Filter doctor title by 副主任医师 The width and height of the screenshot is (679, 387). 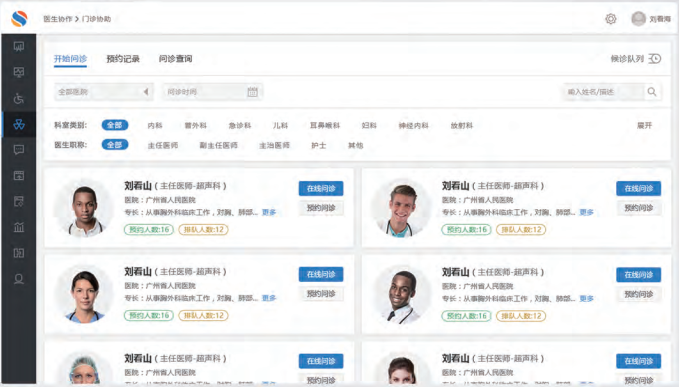click(219, 145)
